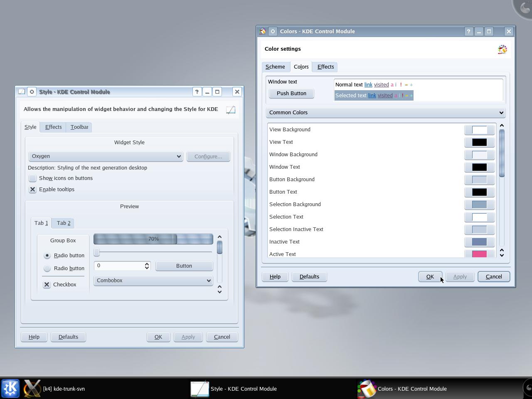The width and height of the screenshot is (532, 399).
Task: Switch to the Style tab
Action: click(x=30, y=127)
